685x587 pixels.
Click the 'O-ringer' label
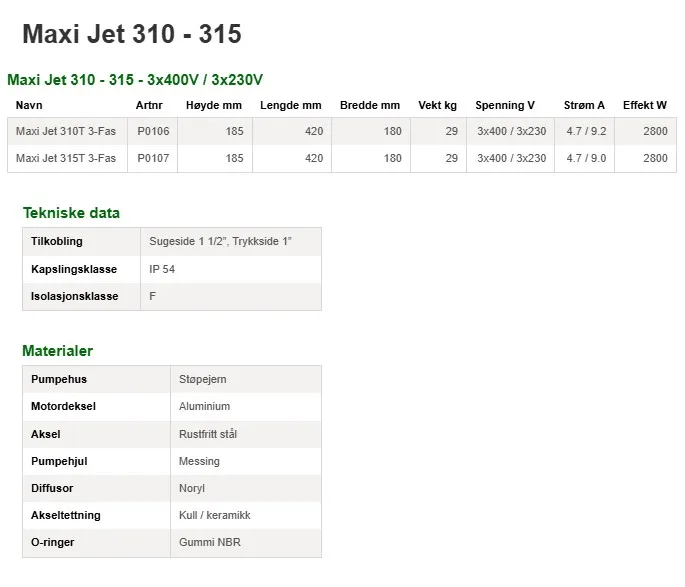(x=52, y=542)
